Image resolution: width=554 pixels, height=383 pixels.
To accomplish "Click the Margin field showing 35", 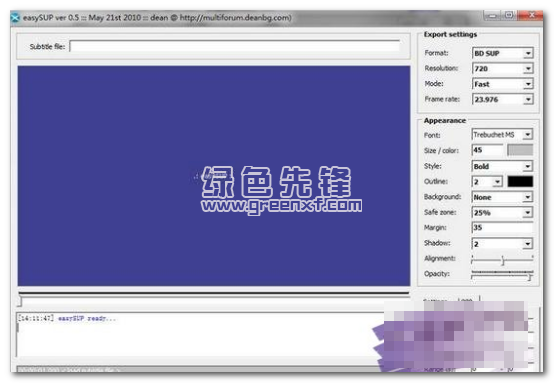I will (x=502, y=228).
